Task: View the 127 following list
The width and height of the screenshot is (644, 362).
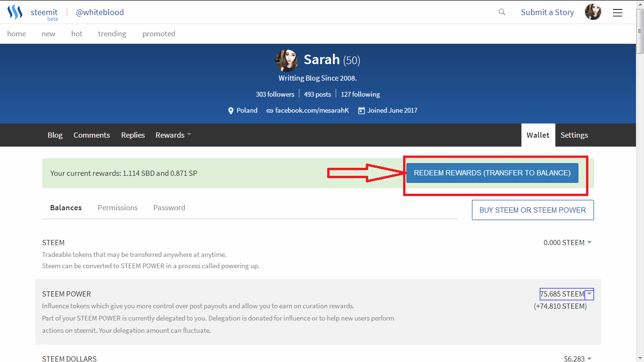Action: 360,94
